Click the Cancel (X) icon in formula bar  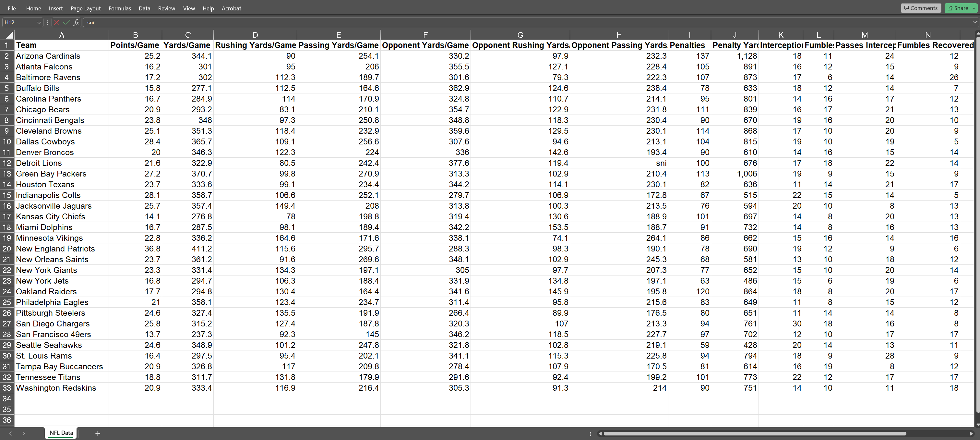[x=56, y=22]
